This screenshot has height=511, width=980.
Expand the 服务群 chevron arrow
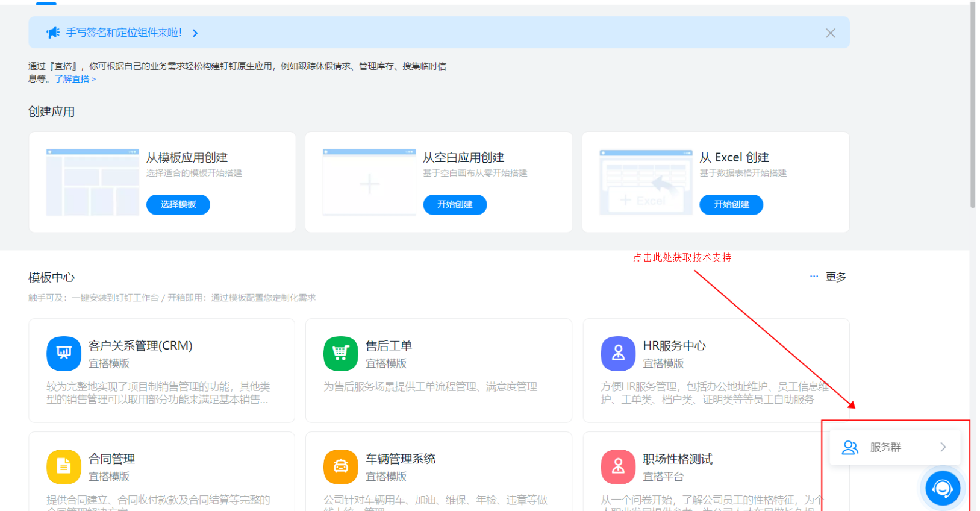click(x=943, y=447)
